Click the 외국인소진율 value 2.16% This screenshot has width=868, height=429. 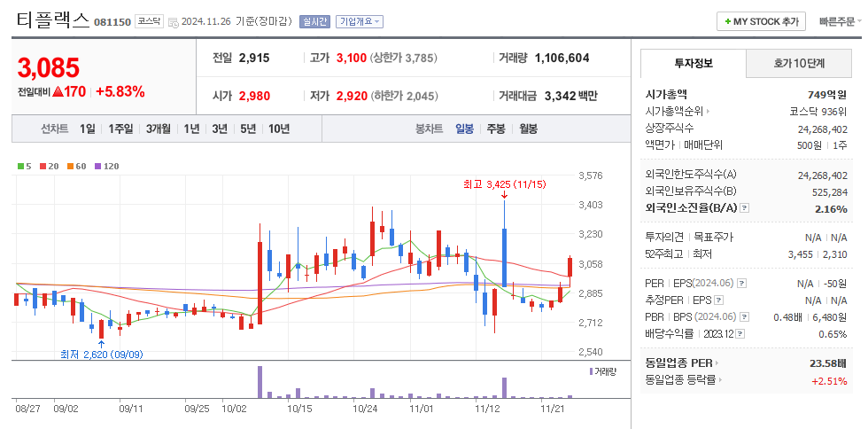pos(831,209)
